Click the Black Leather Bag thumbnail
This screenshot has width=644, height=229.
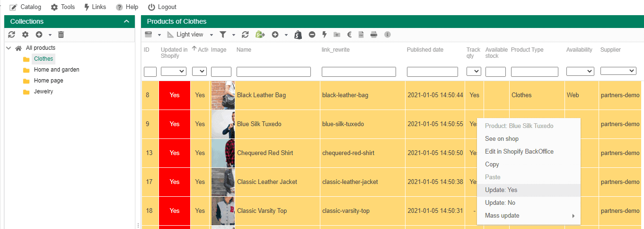(x=223, y=95)
